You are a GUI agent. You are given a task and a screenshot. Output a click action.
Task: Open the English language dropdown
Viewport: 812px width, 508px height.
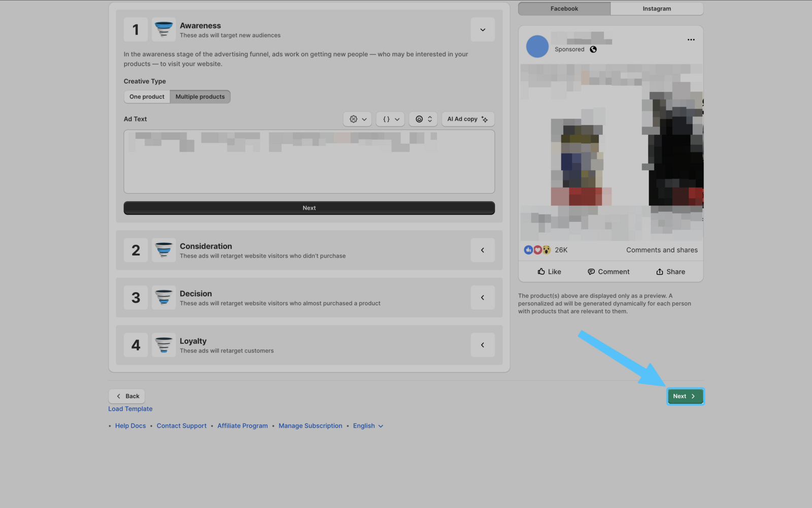pos(368,426)
